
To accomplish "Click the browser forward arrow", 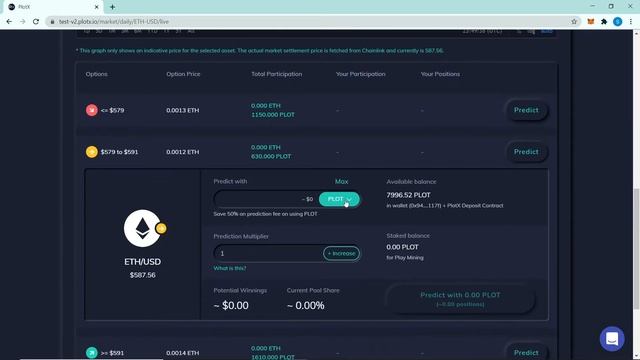I will 22,22.
